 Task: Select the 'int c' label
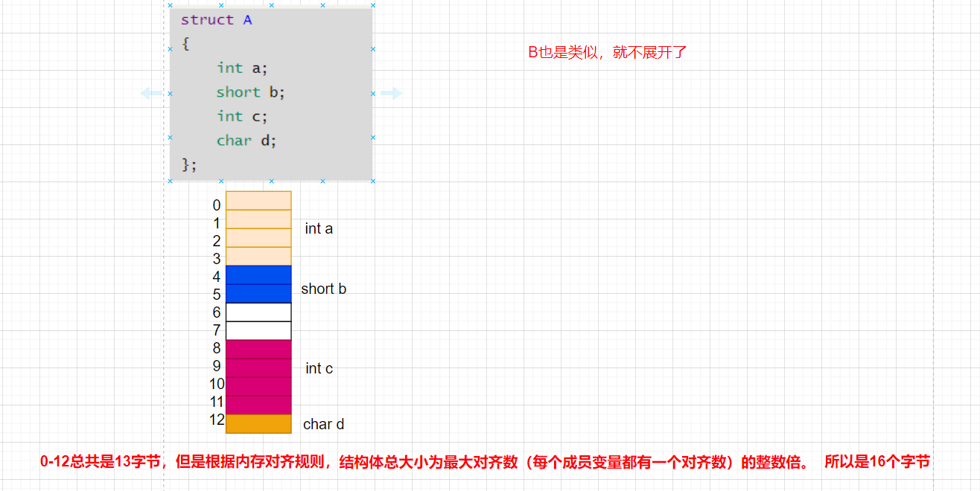[319, 368]
